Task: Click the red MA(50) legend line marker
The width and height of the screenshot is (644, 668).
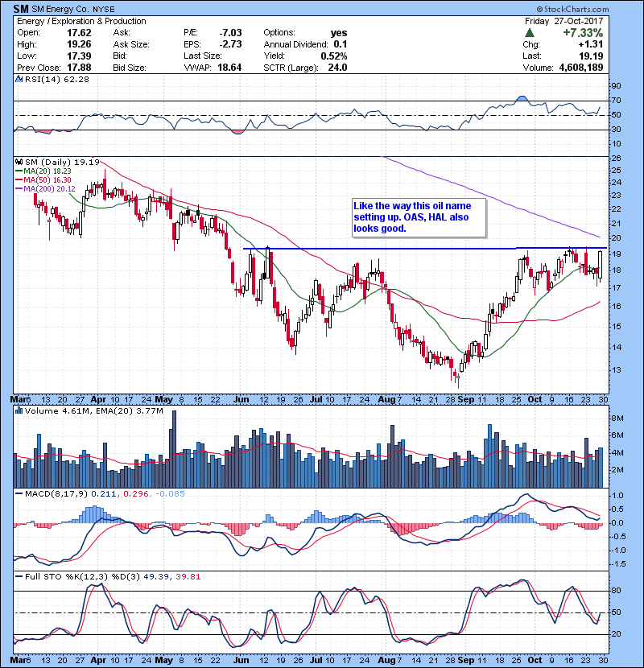Action: click(x=19, y=180)
